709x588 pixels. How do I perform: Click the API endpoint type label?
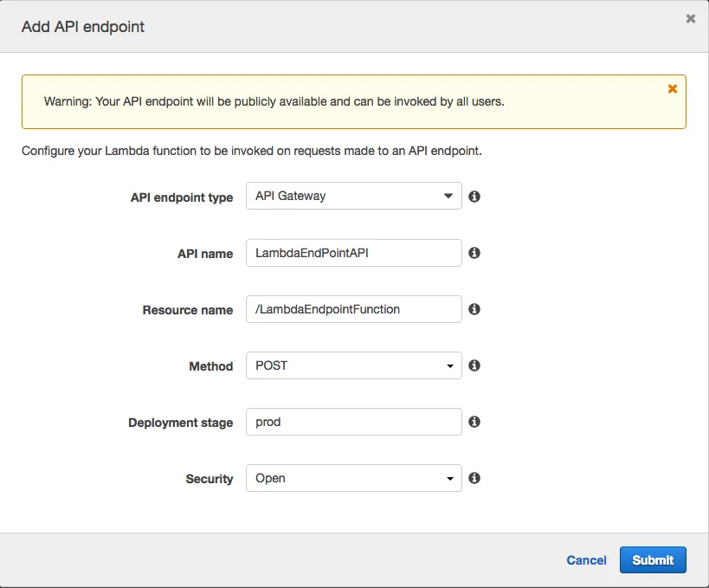click(x=182, y=197)
